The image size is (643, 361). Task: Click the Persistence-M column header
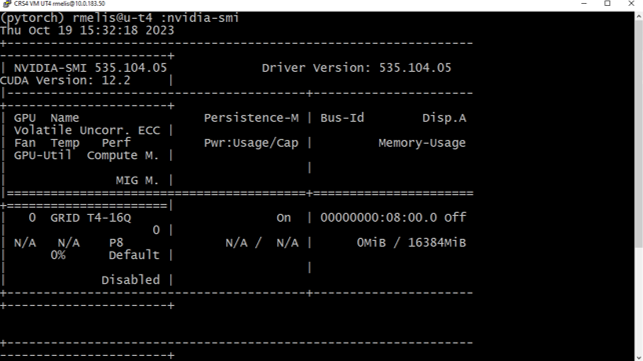click(x=251, y=118)
